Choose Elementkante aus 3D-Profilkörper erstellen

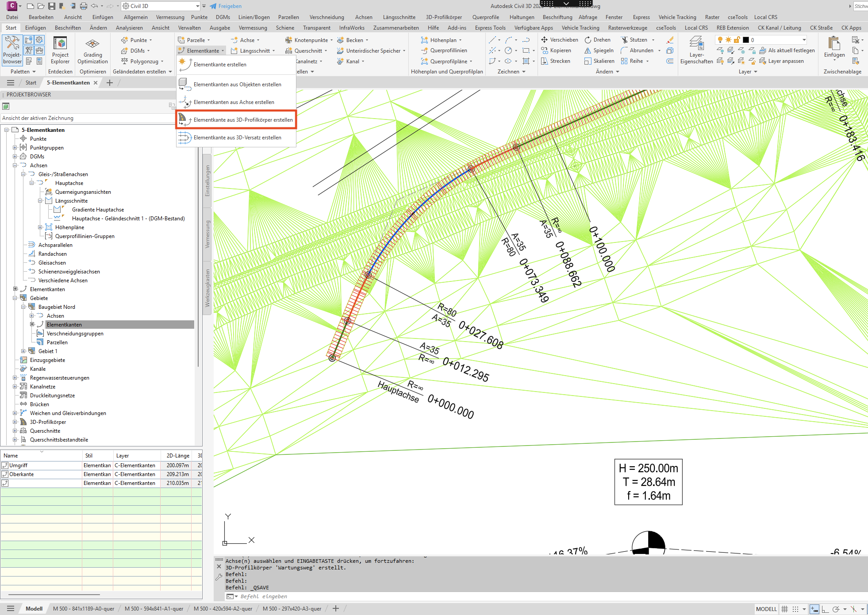(x=236, y=120)
